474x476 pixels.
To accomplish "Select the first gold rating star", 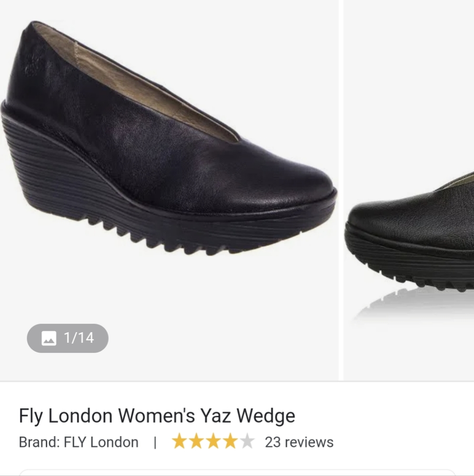I will tap(179, 441).
